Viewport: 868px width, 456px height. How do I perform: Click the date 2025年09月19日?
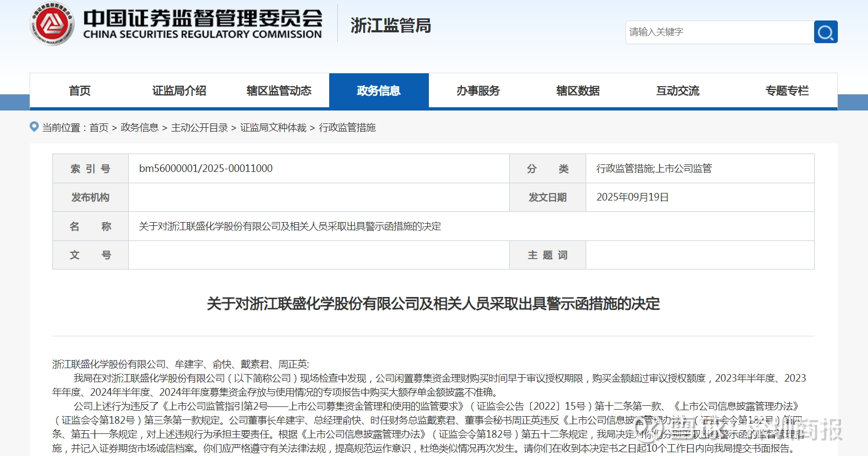pos(633,197)
